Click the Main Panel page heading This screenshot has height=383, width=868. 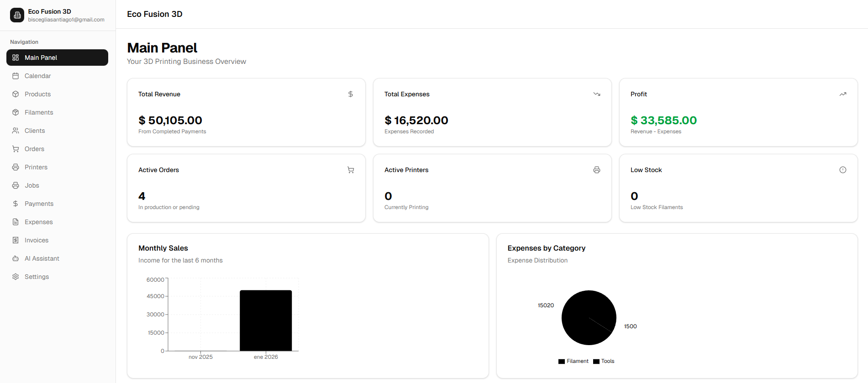pos(162,47)
